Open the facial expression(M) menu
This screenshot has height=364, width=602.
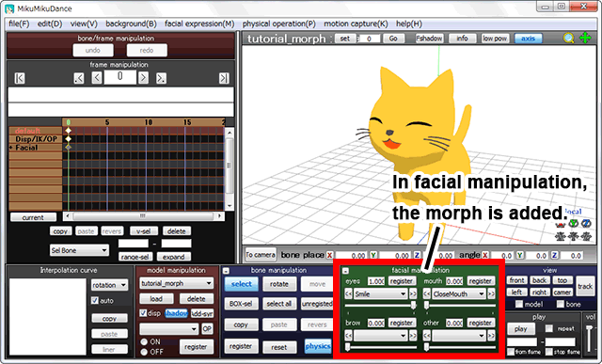(199, 24)
